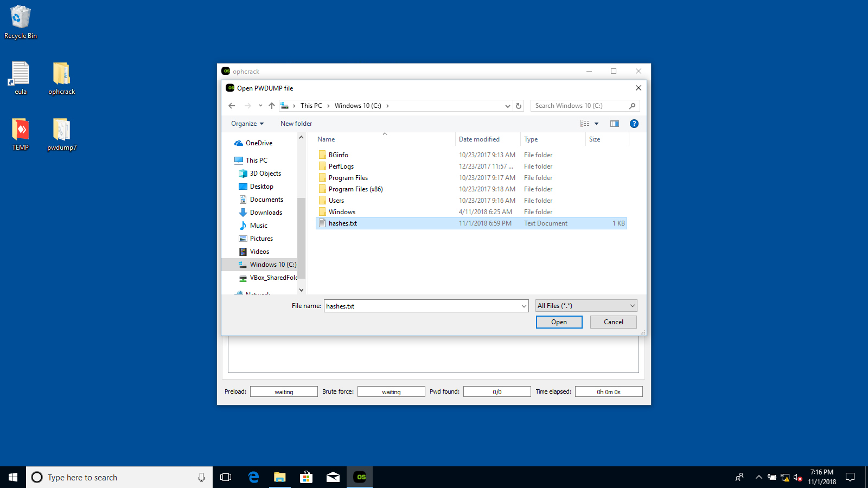This screenshot has height=488, width=868.
Task: Click the Open button
Action: click(559, 322)
